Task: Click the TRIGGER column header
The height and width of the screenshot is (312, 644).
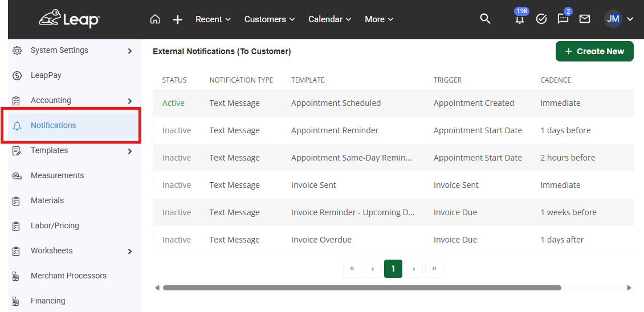Action: click(x=448, y=80)
